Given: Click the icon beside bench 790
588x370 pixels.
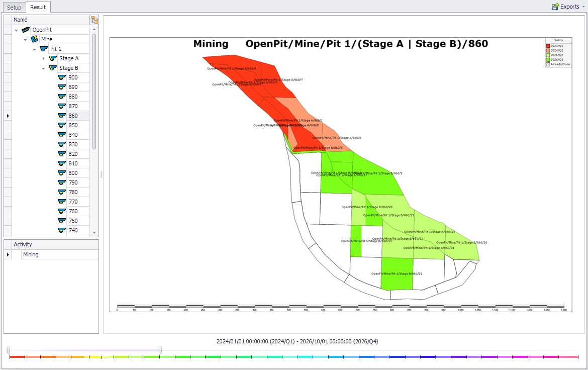Looking at the screenshot, I should click(x=62, y=183).
